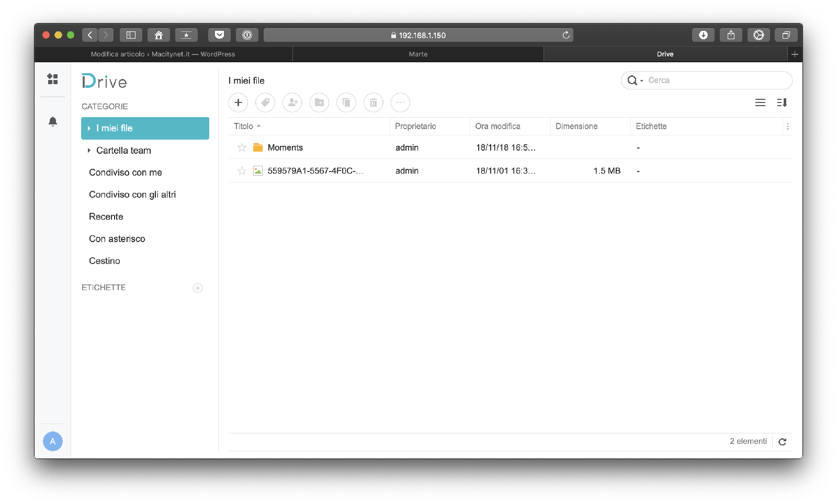
Task: Open Condiviso con me category
Action: 126,173
